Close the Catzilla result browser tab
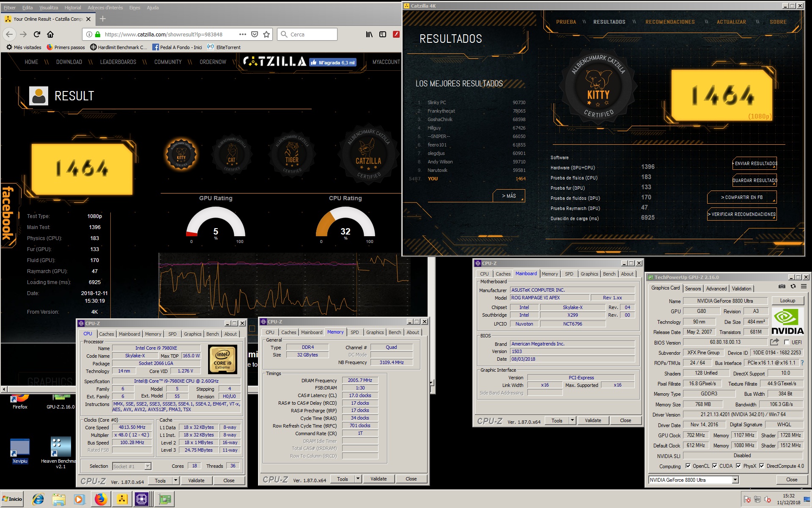This screenshot has height=508, width=812. click(88, 19)
